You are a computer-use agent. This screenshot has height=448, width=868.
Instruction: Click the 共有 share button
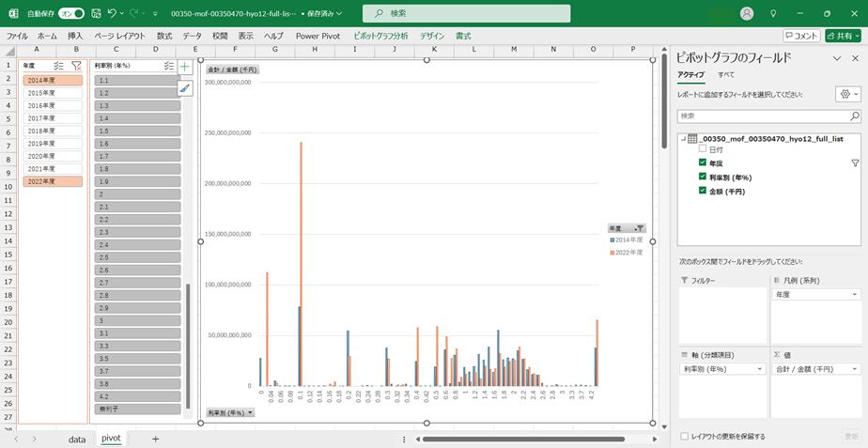pos(843,36)
